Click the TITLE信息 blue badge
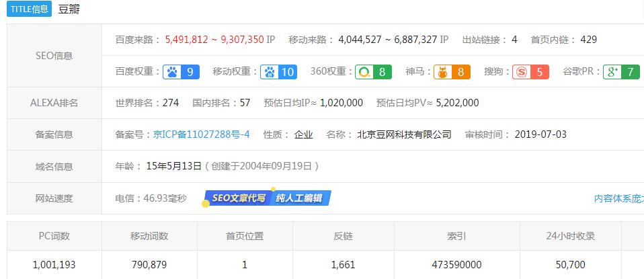Screen dimensions: 644x279 coord(29,9)
